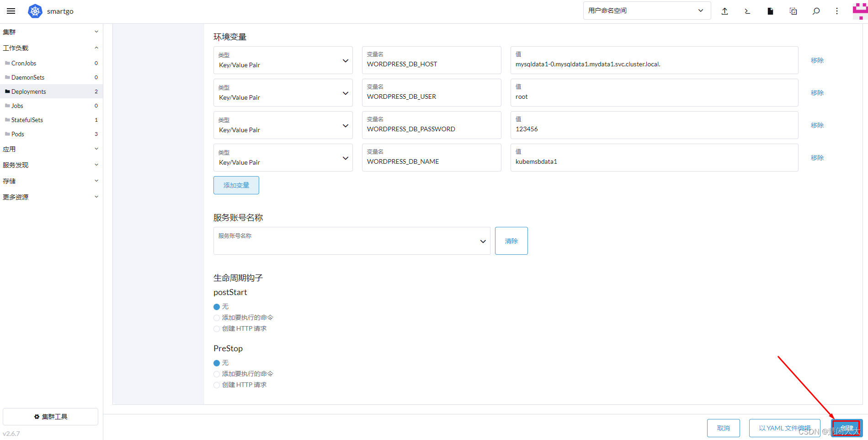Viewport: 868px width, 440px height.
Task: Edit the 123456 password value field
Action: point(655,125)
